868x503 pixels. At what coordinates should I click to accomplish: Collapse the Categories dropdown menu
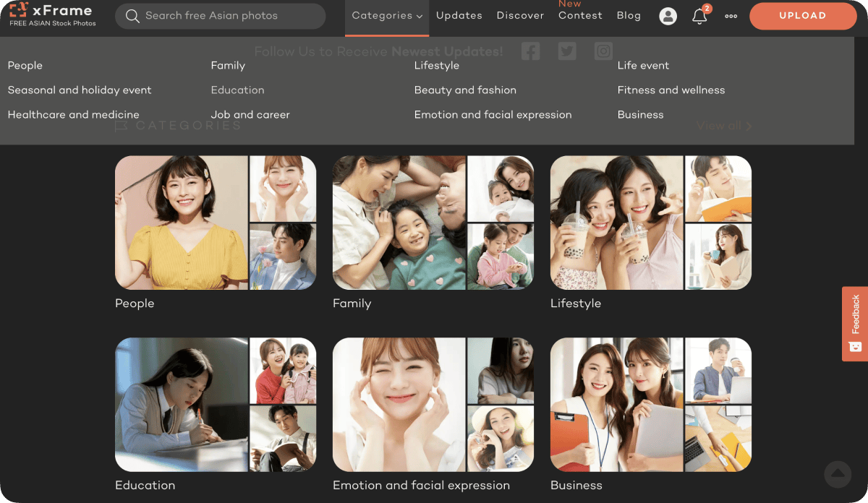387,16
